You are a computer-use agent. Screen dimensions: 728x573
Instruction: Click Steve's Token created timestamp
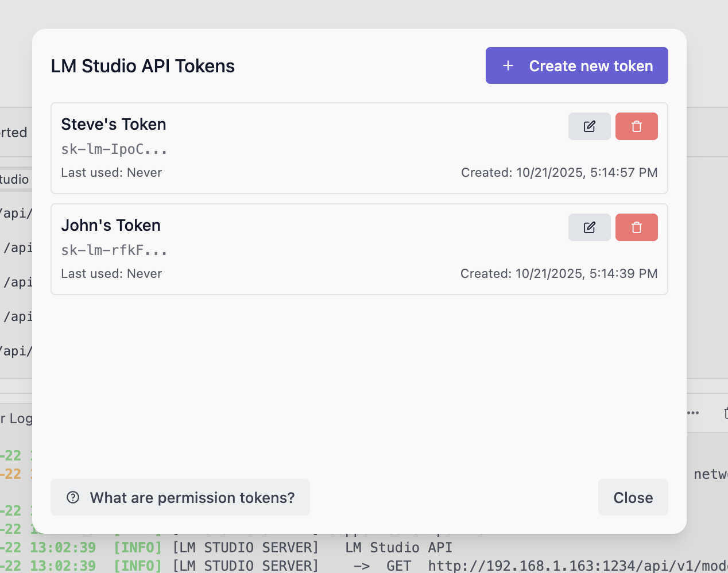coord(559,173)
